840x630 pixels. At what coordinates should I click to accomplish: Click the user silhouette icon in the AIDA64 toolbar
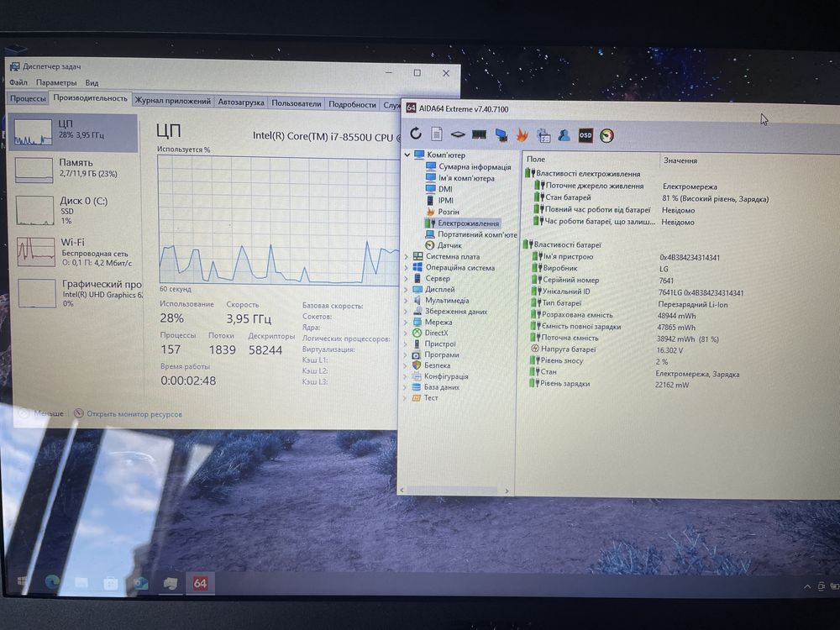coord(564,135)
